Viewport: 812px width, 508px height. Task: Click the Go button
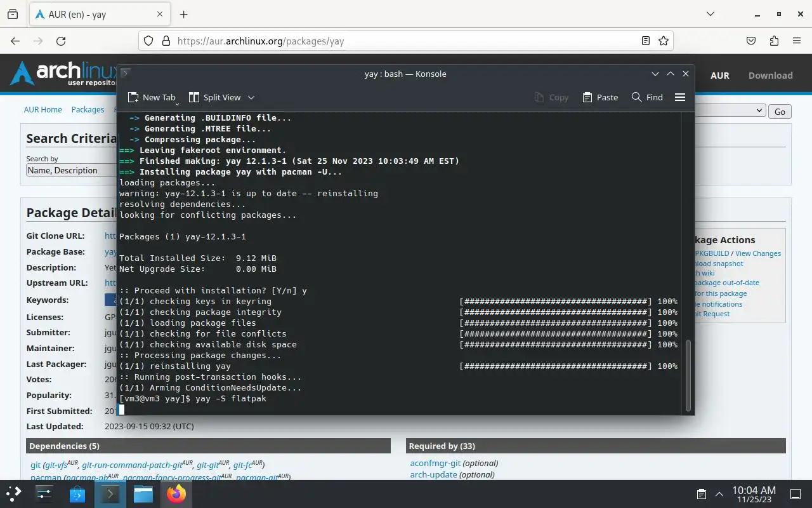click(780, 111)
